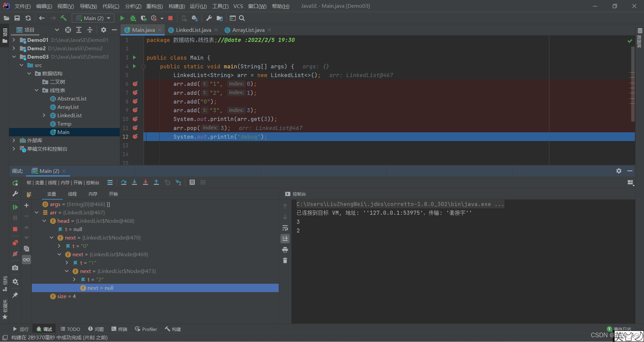Image resolution: width=644 pixels, height=342 pixels.
Task: Select size = 4 variable row
Action: pos(155,296)
